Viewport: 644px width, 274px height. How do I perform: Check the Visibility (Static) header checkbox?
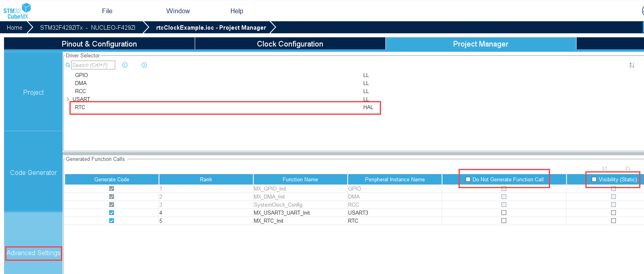(x=594, y=179)
